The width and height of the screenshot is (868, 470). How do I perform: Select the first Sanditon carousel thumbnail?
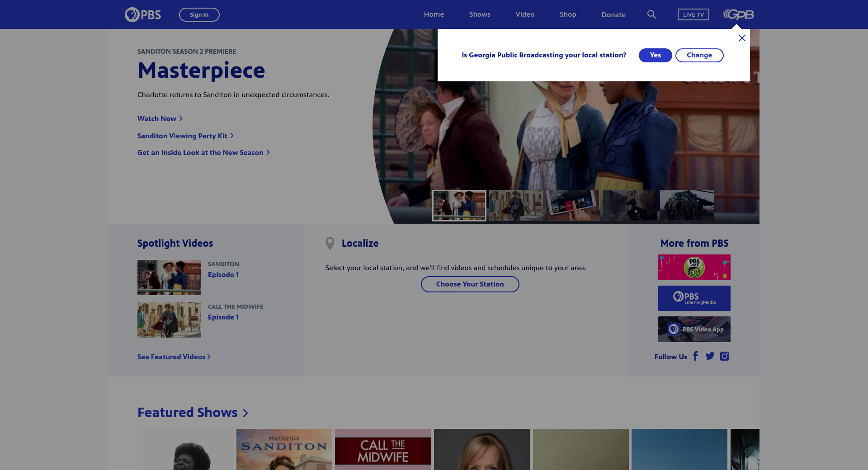point(459,206)
